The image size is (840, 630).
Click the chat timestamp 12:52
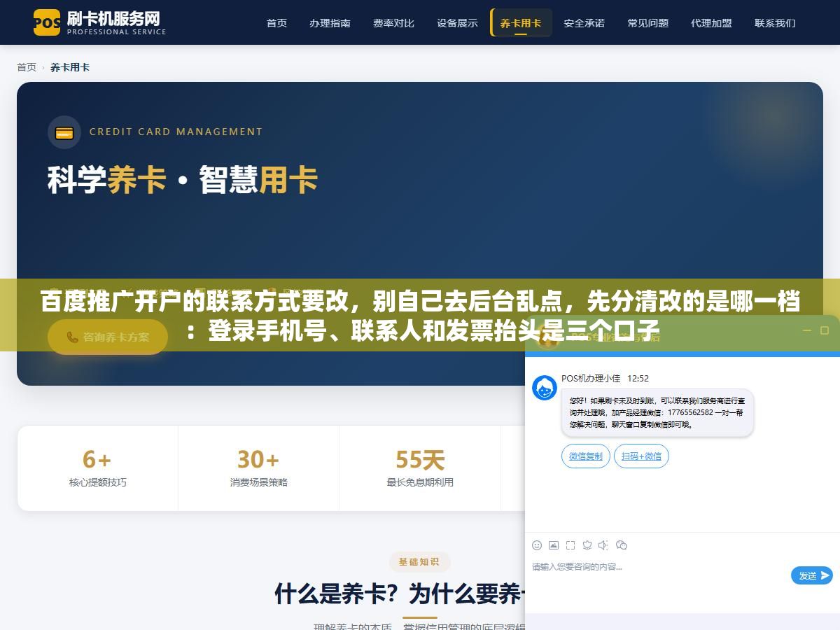click(638, 378)
